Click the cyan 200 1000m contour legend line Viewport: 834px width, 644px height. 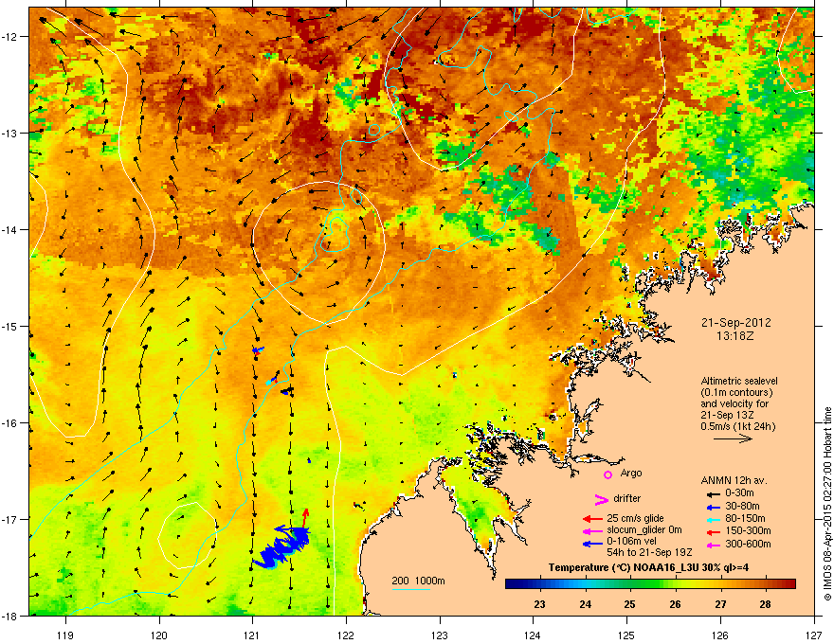[x=410, y=590]
